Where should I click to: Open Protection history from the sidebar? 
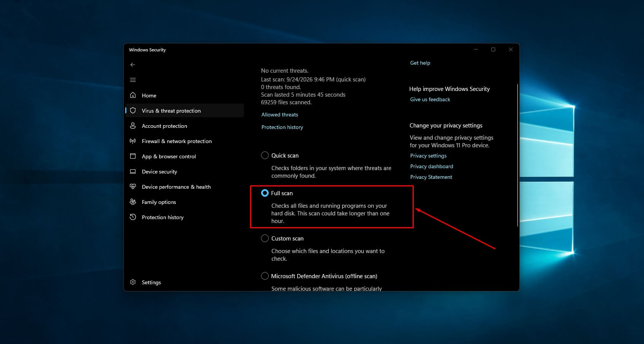[185, 217]
